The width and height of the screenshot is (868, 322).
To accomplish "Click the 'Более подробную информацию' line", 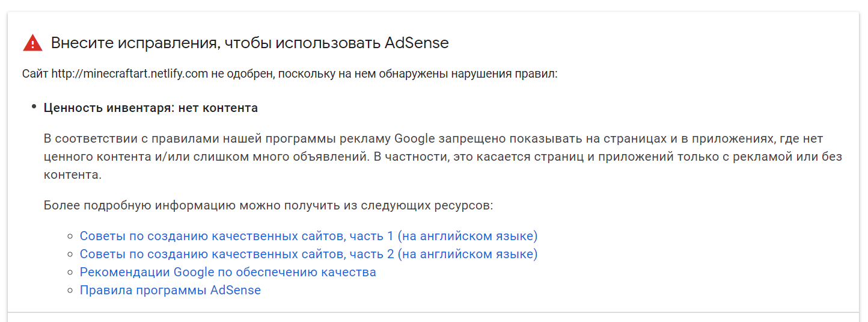I will [x=268, y=205].
